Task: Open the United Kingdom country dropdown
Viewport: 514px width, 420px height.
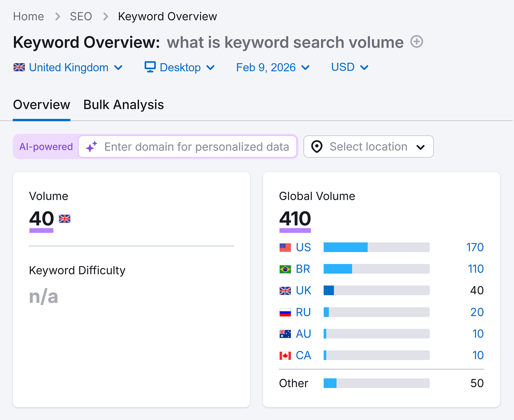Action: [x=69, y=67]
